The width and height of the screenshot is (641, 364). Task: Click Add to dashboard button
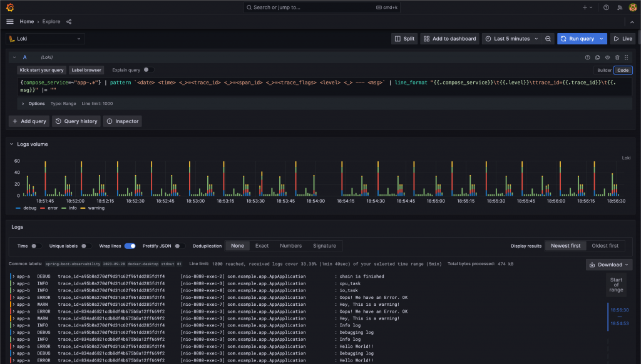coord(449,39)
